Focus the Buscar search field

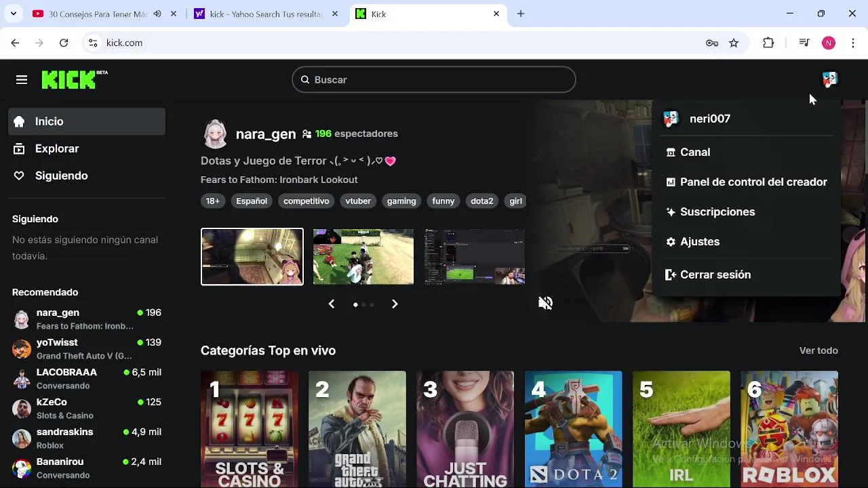pyautogui.click(x=434, y=80)
